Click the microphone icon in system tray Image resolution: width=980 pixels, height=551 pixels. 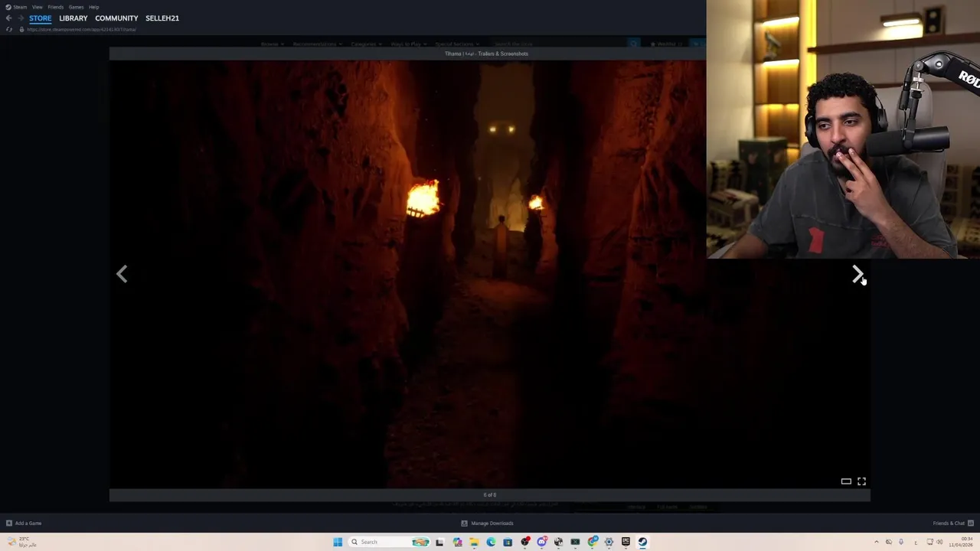(x=901, y=542)
